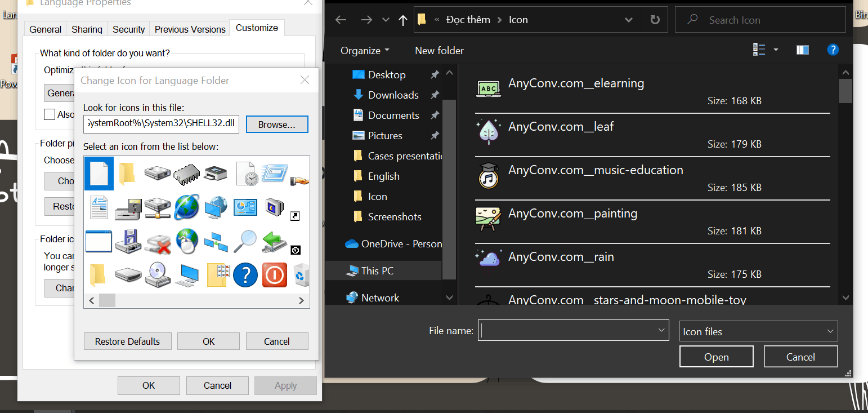Select the magnifying glass search icon
The image size is (868, 413).
tap(245, 241)
